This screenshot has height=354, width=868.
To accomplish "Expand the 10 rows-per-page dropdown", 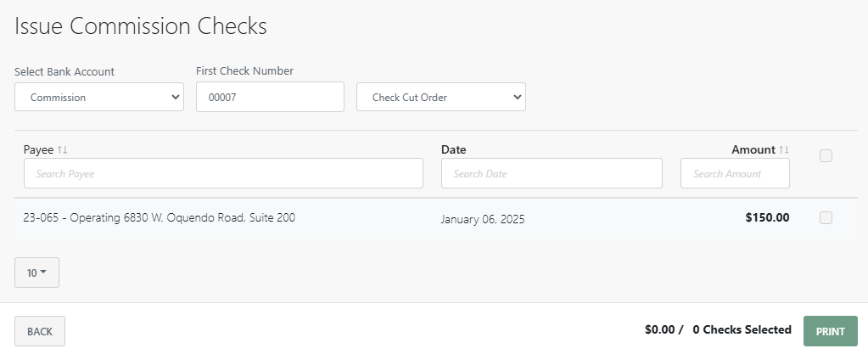I will tap(36, 273).
